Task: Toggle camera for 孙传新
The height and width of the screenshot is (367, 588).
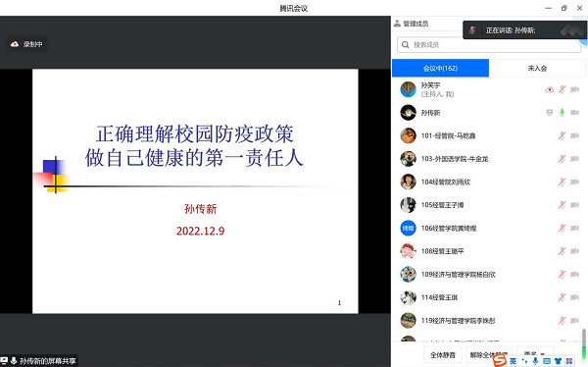Action: coord(574,113)
